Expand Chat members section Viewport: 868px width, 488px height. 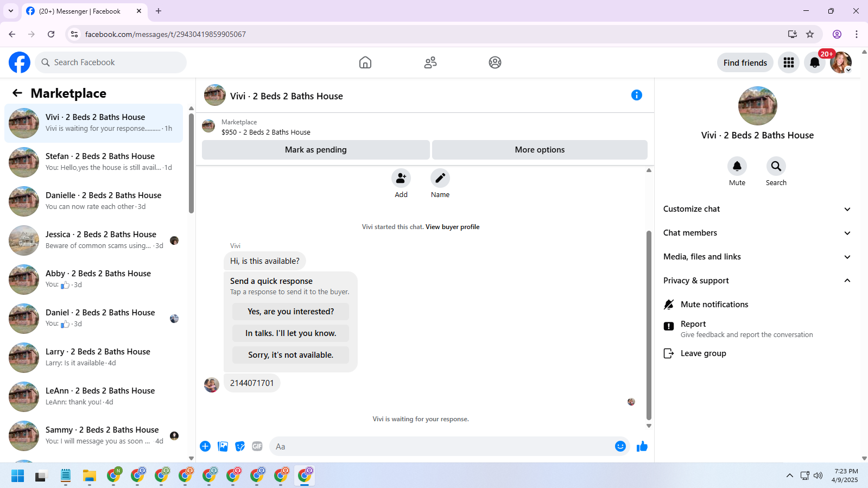click(x=757, y=233)
